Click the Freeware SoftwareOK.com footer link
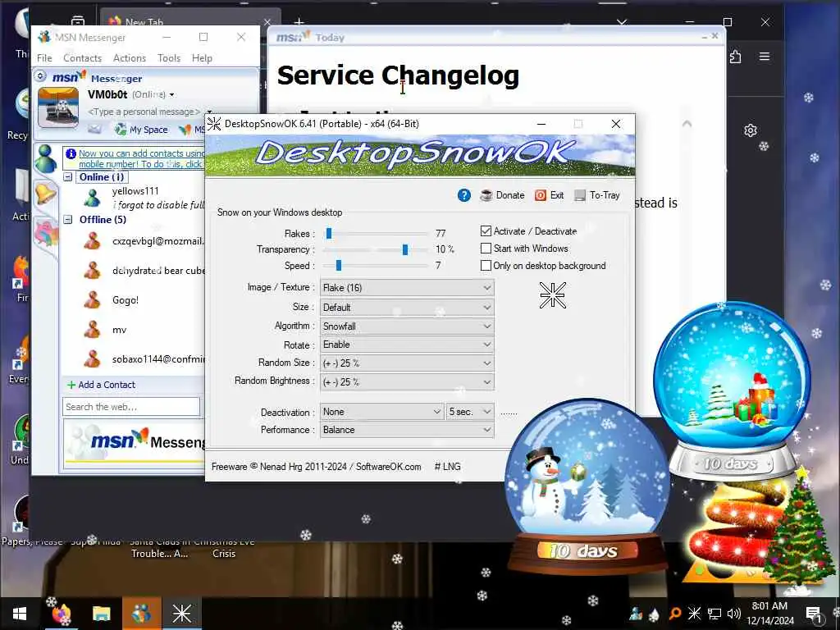 316,467
